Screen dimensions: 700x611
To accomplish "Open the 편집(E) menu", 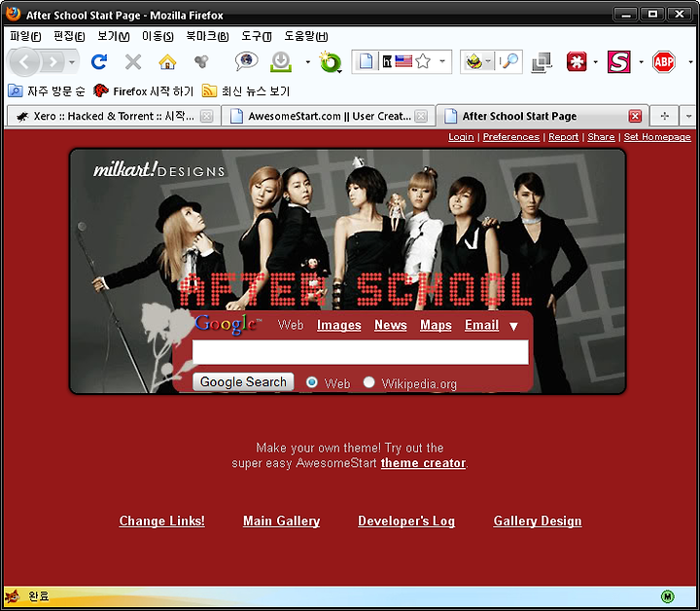I will [x=69, y=36].
